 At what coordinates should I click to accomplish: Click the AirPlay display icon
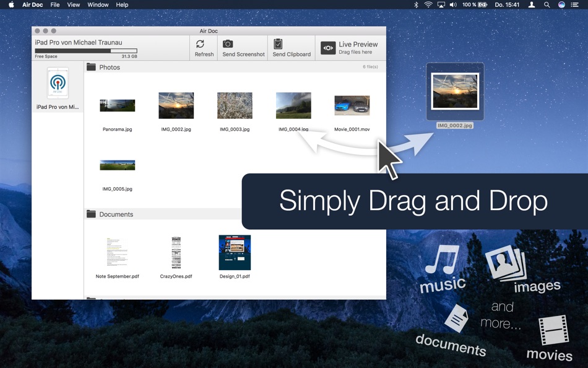[441, 4]
